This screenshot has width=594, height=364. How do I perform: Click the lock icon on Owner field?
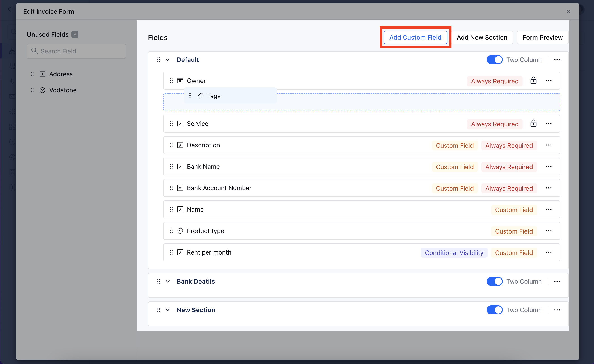pyautogui.click(x=533, y=80)
